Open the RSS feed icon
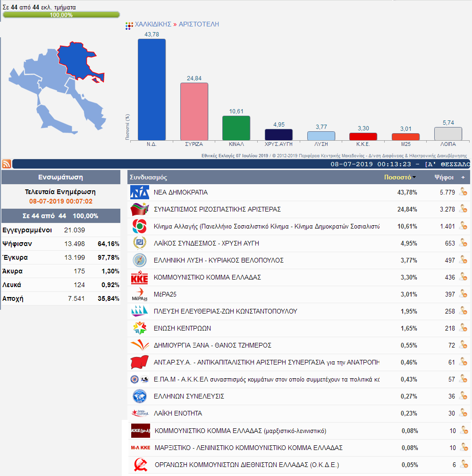The width and height of the screenshot is (472, 476). (6, 164)
